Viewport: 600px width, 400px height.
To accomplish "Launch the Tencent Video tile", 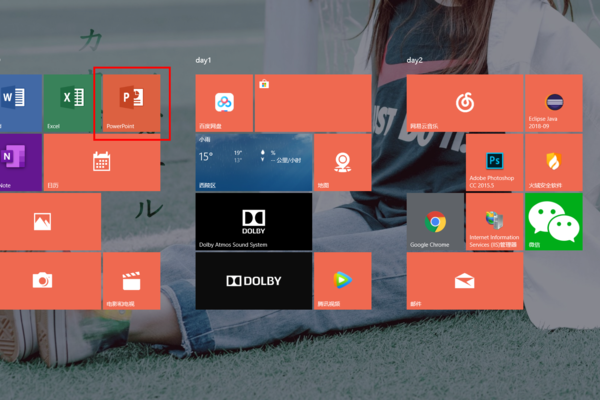I will point(342,281).
